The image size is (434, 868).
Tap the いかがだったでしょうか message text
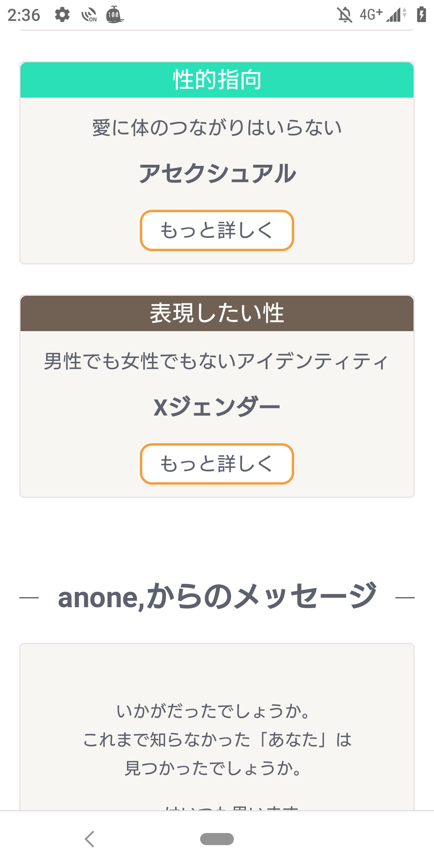[213, 711]
